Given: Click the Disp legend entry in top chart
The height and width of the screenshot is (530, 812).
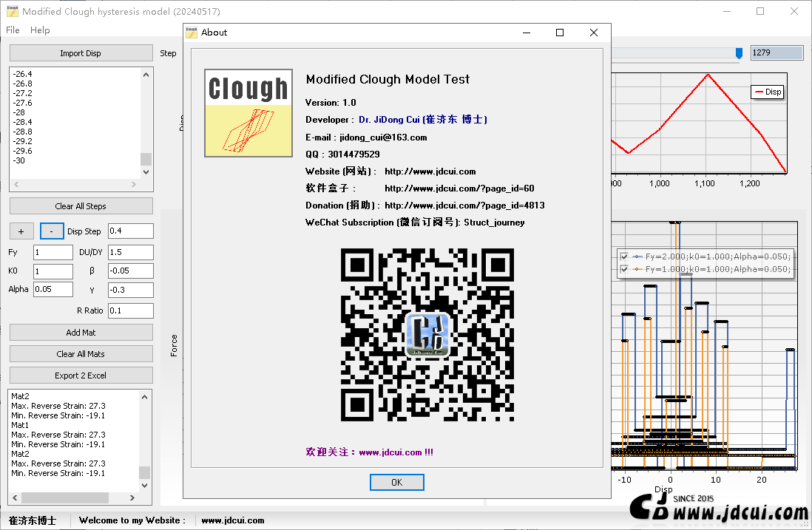Looking at the screenshot, I should coord(768,92).
